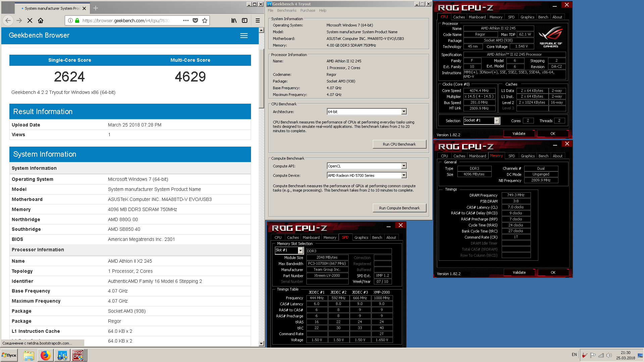This screenshot has width=644, height=362.
Task: Run the CPU Benchmark
Action: [399, 144]
